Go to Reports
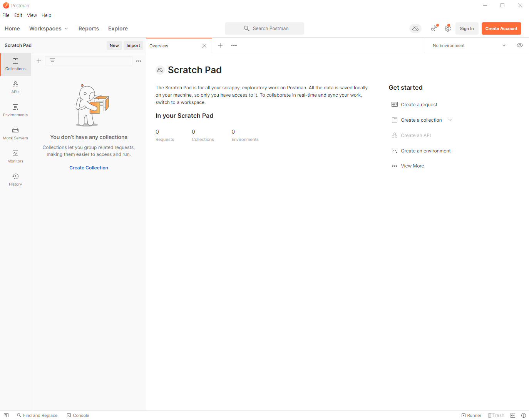 (89, 28)
